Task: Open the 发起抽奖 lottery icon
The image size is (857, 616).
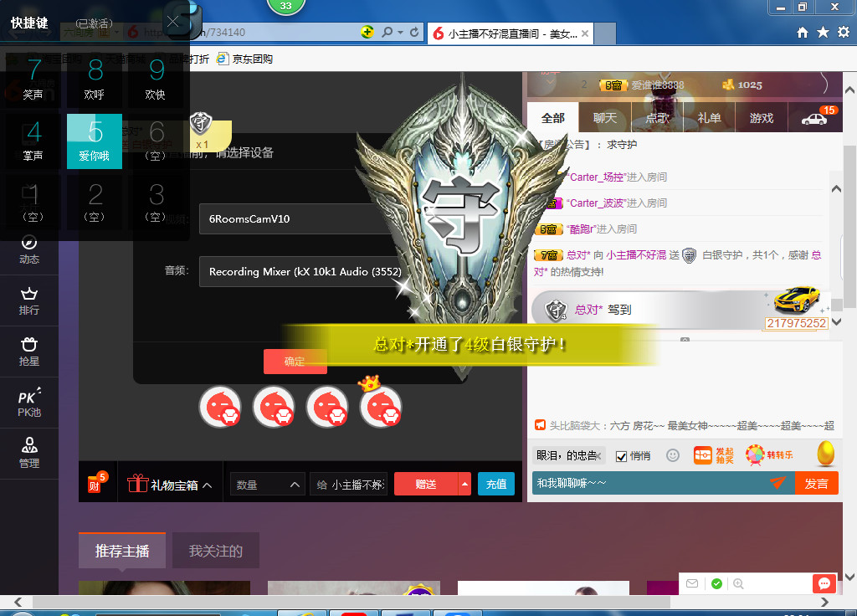Action: [x=714, y=455]
